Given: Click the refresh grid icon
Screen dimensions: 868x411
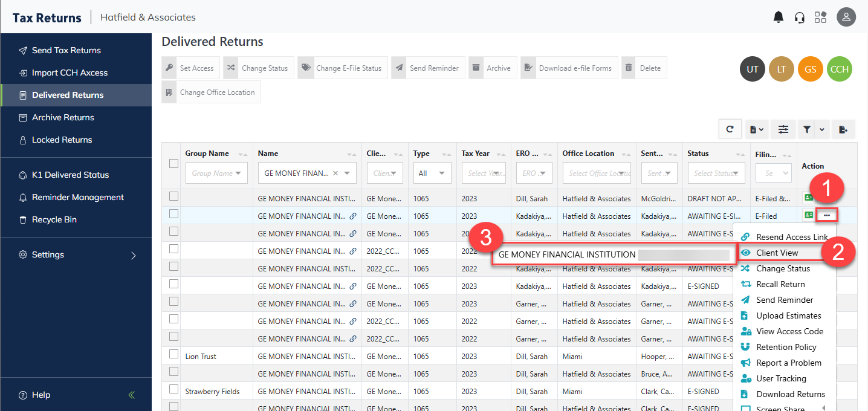Looking at the screenshot, I should (730, 129).
